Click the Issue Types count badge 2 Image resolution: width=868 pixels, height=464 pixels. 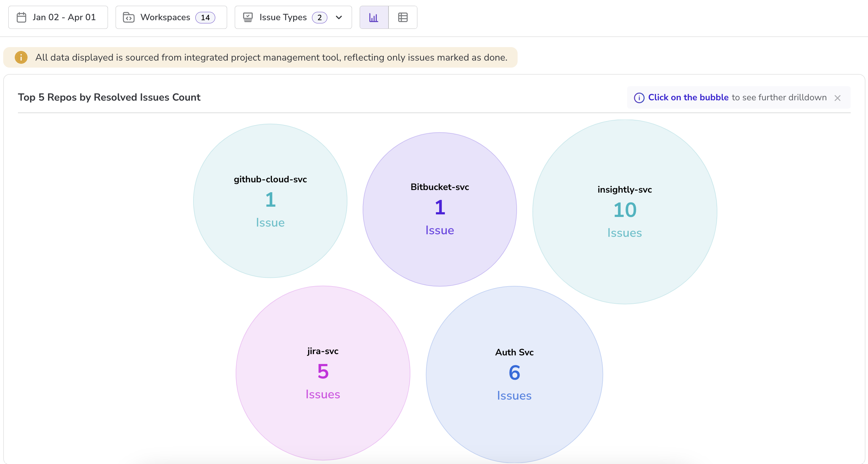coord(319,18)
